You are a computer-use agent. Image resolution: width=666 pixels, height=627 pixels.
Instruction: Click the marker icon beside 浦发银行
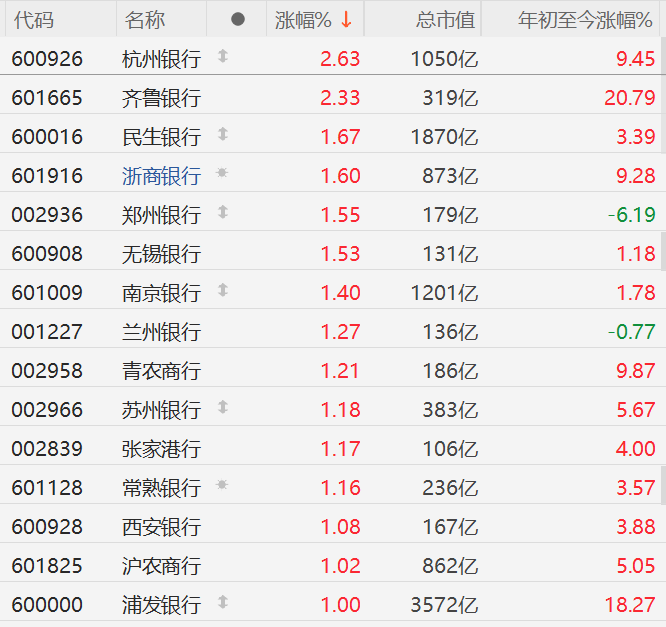tap(223, 602)
